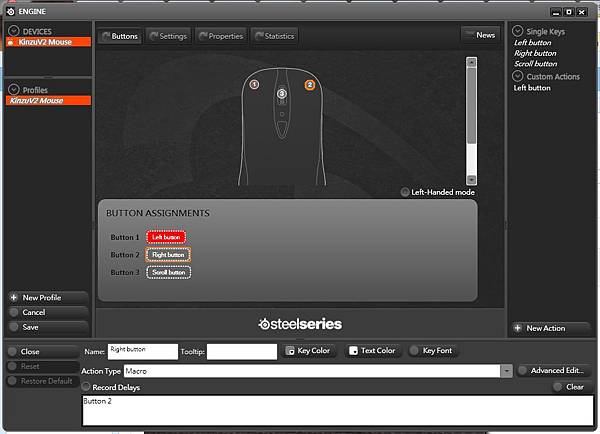Collapse the Devices section
This screenshot has height=434, width=600.
[x=14, y=31]
